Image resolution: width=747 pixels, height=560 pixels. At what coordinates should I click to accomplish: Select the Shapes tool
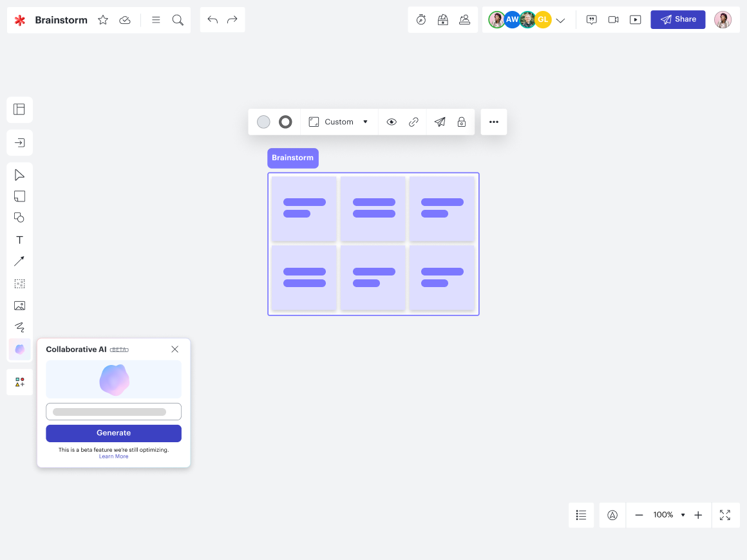point(19,218)
